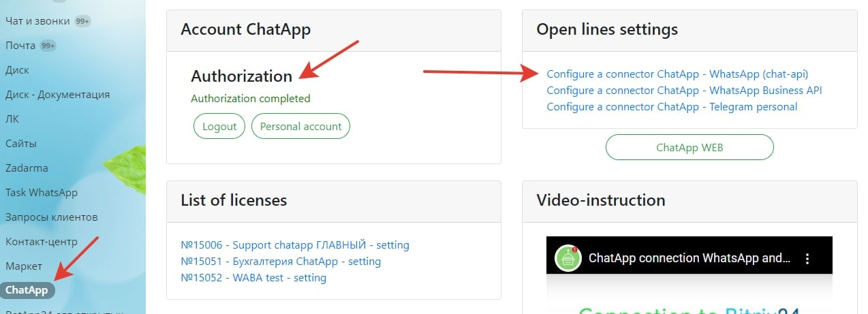Go to Почта in the sidebar

[21, 46]
